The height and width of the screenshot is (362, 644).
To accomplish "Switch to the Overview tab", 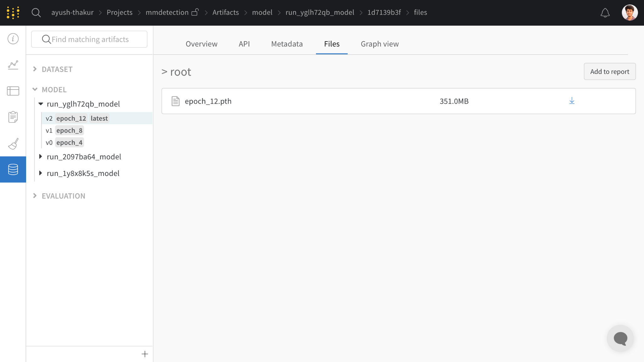I will pos(202,44).
